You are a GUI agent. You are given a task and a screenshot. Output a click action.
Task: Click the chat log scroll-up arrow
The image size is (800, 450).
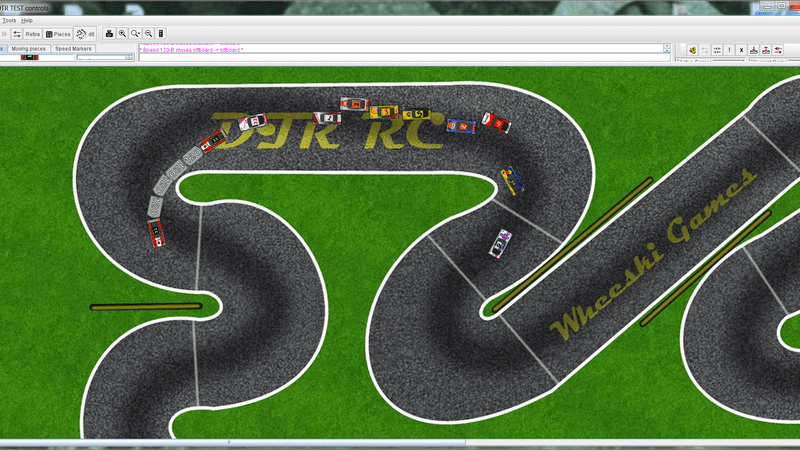click(667, 46)
